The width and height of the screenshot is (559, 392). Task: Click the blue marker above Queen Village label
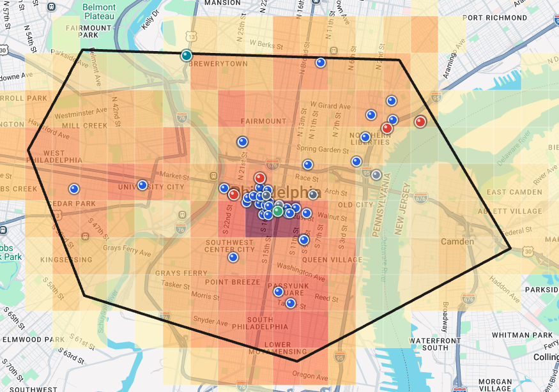pos(303,240)
